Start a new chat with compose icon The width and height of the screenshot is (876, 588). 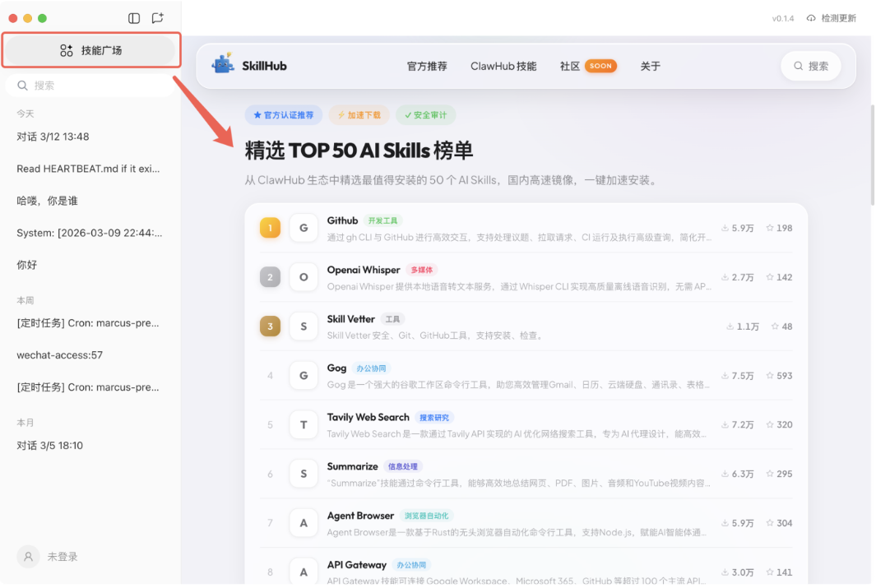pos(157,18)
